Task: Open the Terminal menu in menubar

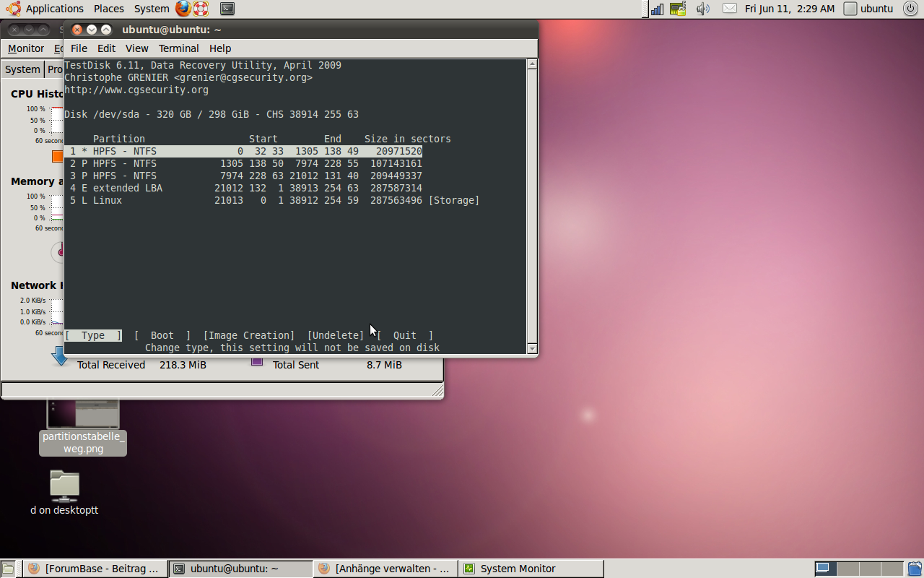Action: point(178,48)
